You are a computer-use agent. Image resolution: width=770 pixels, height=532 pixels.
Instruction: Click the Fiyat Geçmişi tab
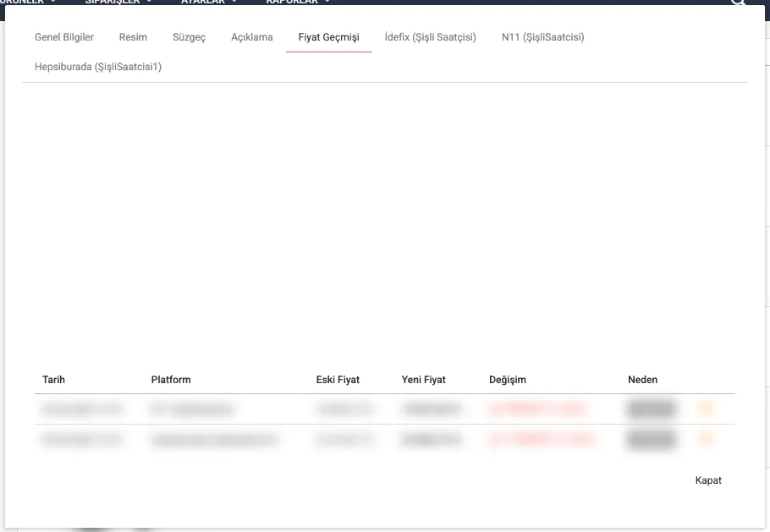tap(329, 37)
